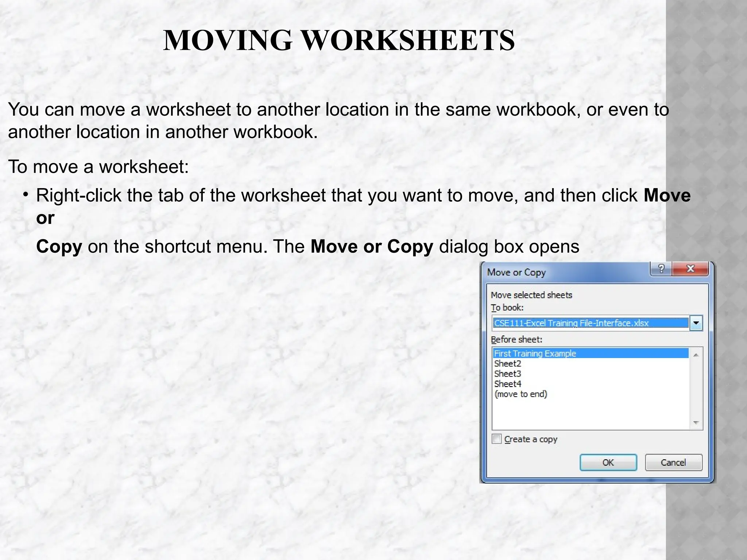Click the sheet list scroll down arrow
Image resolution: width=747 pixels, height=560 pixels.
696,423
